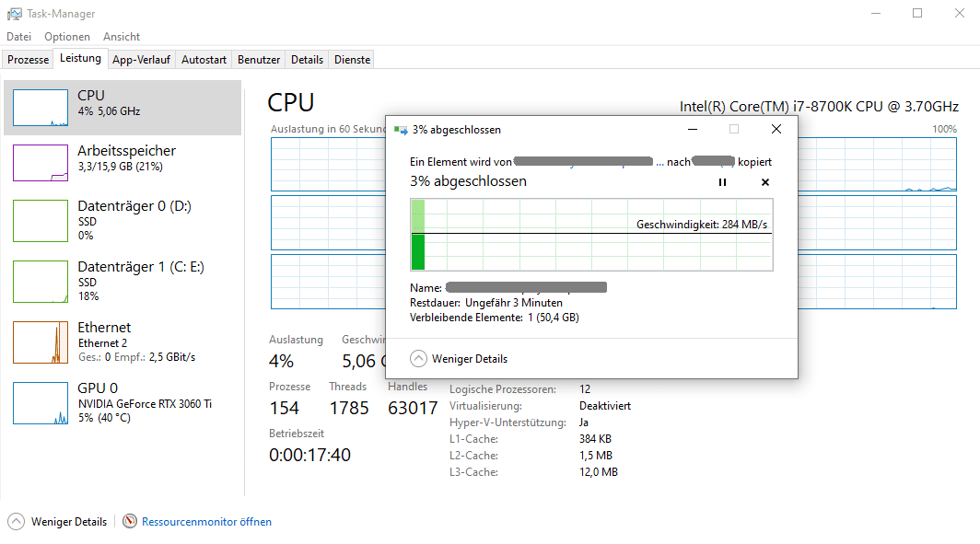The height and width of the screenshot is (544, 980).
Task: Select Datenträger 0 (D:) graph
Action: 41,221
